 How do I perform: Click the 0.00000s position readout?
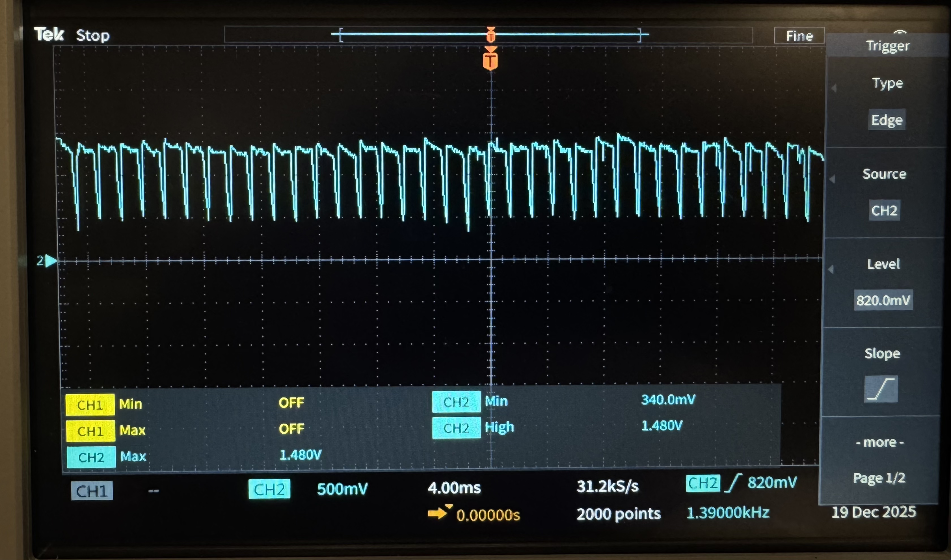(488, 514)
